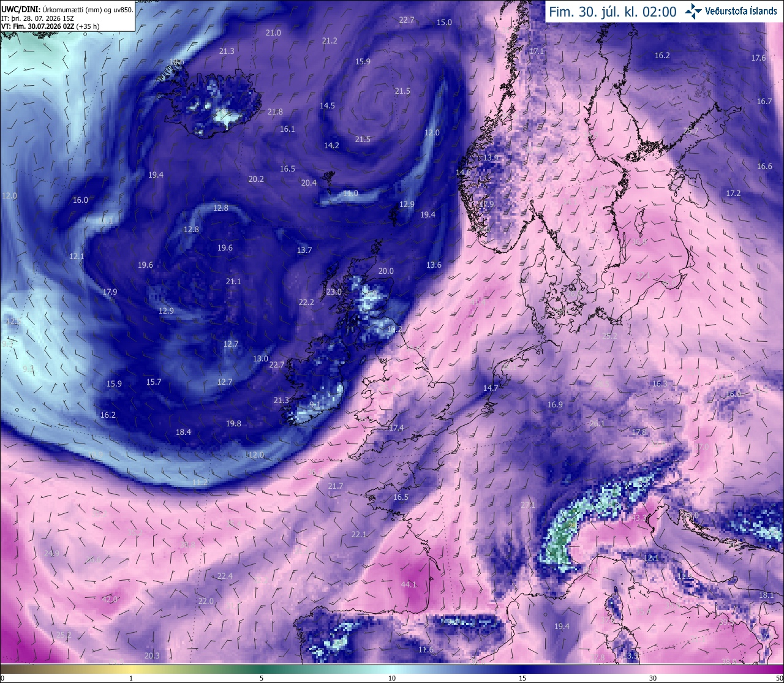Image resolution: width=784 pixels, height=683 pixels.
Task: Click the 50 end of the color bar
Action: (778, 678)
